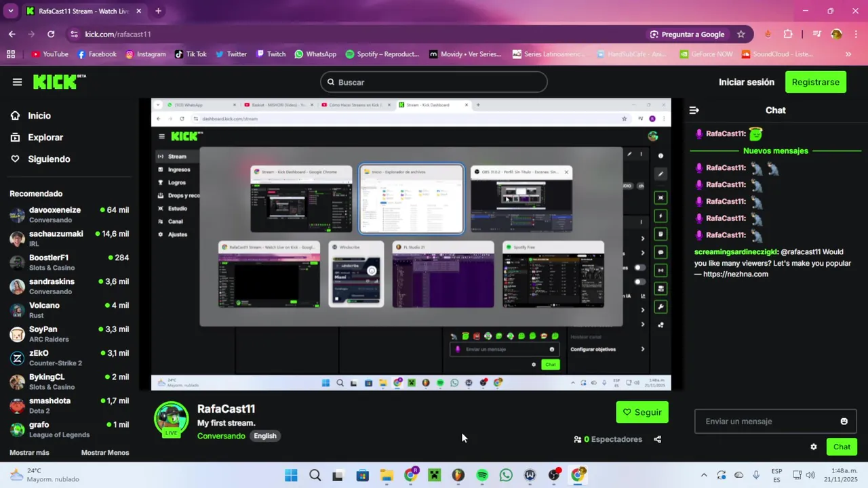The height and width of the screenshot is (488, 868).
Task: Click Preguntar a Google lens button
Action: pos(687,34)
